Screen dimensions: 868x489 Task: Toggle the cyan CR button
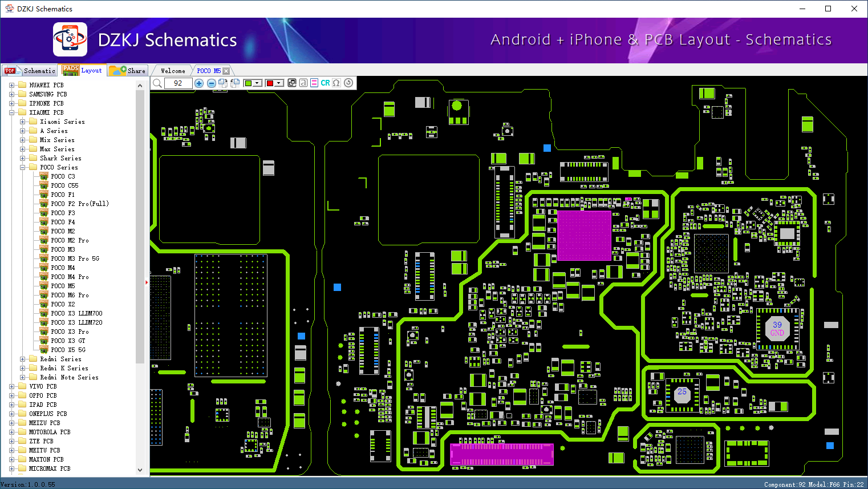pyautogui.click(x=325, y=83)
